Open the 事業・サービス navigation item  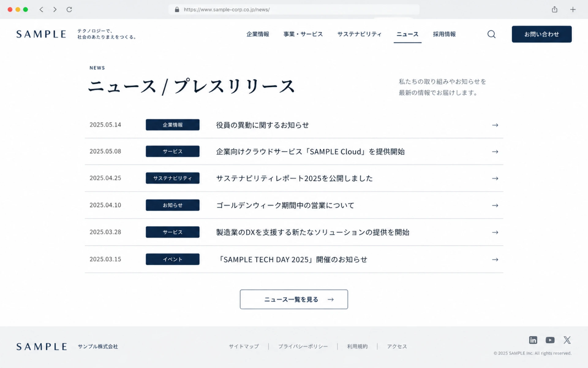point(303,34)
